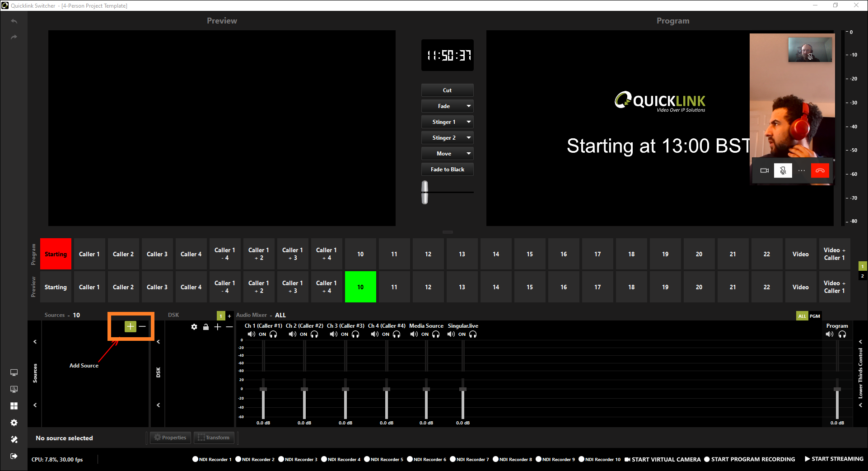This screenshot has width=868, height=471.
Task: Open Move transition dropdown arrow
Action: tap(469, 154)
